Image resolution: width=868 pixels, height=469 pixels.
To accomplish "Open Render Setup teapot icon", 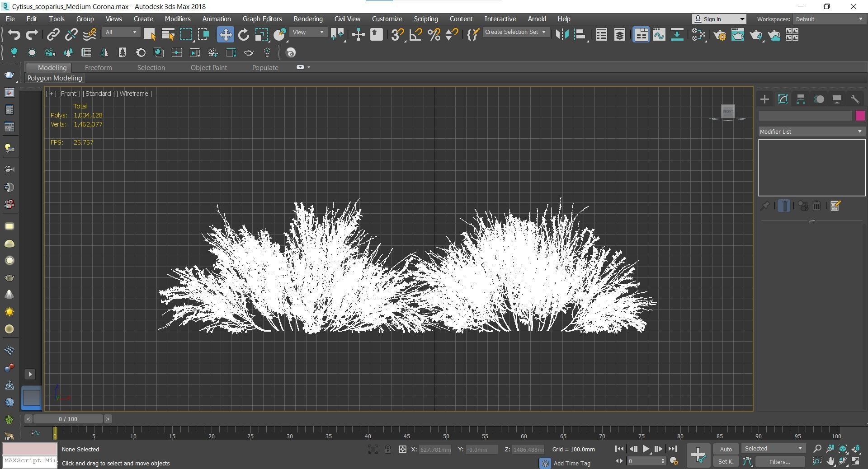I will coord(720,35).
